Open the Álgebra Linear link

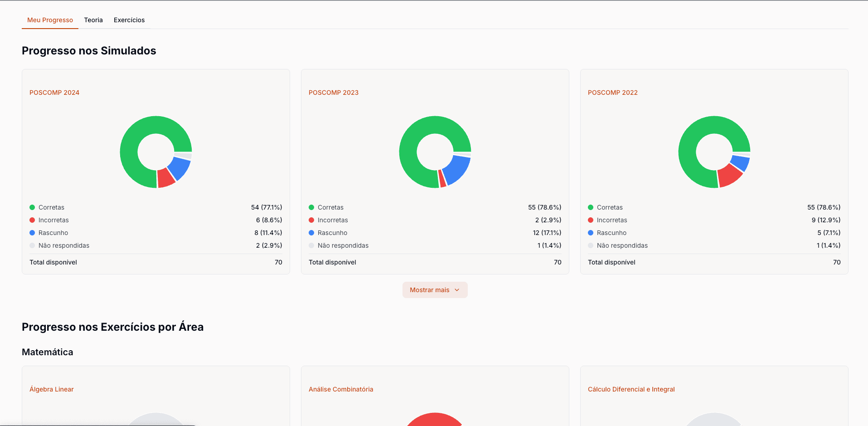[x=52, y=389]
